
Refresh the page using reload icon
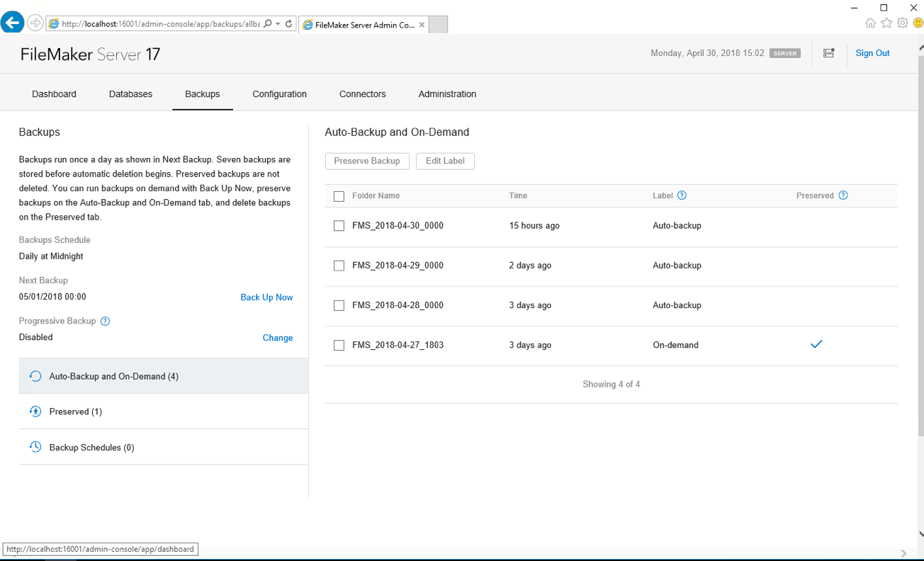pyautogui.click(x=288, y=23)
